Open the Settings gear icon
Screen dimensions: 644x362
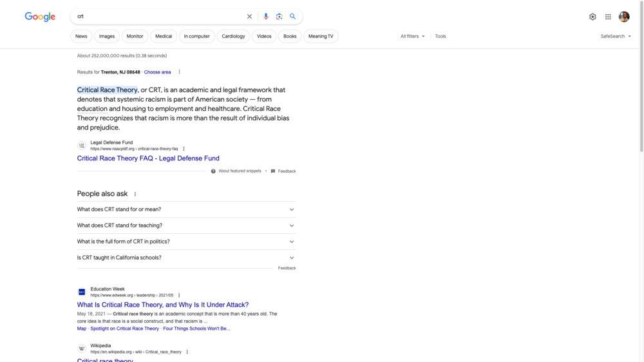tap(592, 17)
